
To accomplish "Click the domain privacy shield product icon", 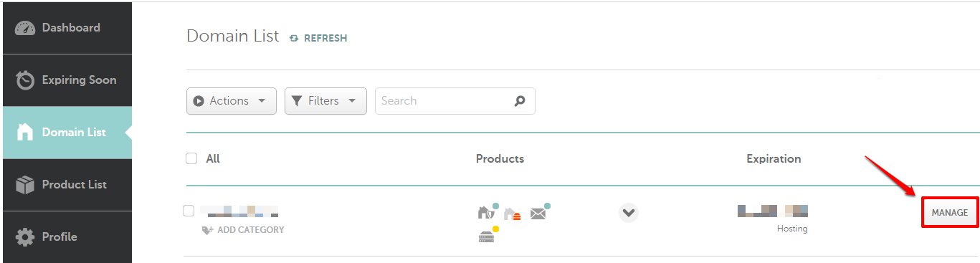I will coord(486,212).
